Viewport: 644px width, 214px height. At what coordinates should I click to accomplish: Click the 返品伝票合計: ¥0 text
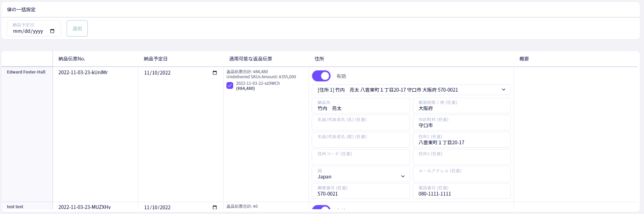pyautogui.click(x=242, y=206)
